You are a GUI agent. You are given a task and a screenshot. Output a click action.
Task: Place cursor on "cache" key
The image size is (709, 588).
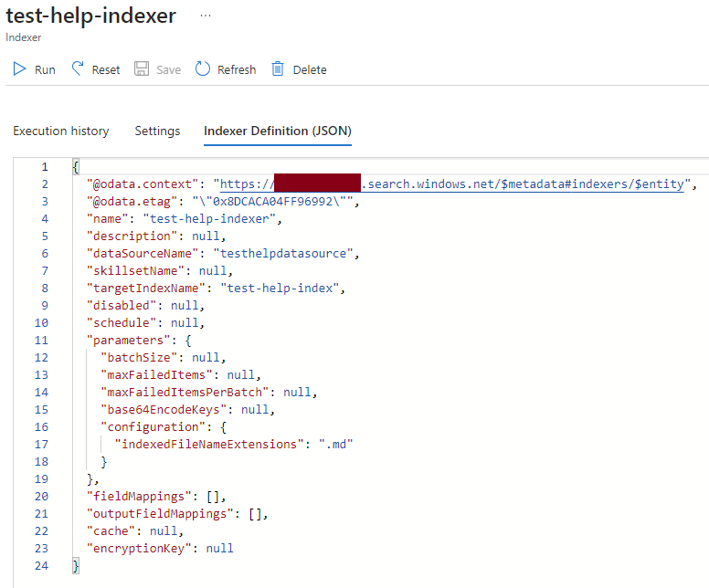(111, 531)
